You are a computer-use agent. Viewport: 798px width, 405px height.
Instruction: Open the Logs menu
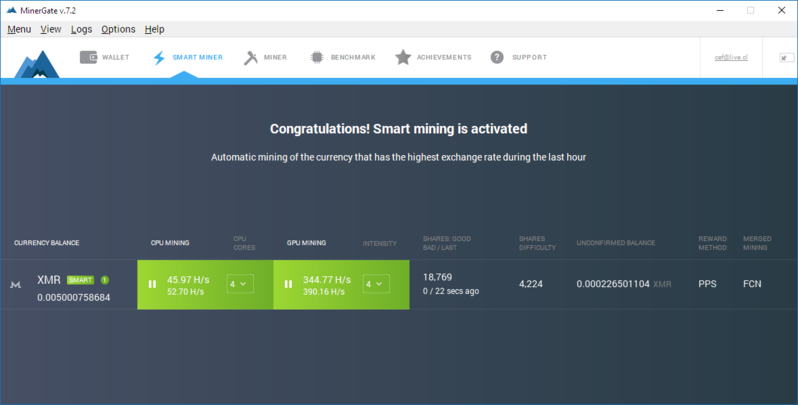(82, 29)
